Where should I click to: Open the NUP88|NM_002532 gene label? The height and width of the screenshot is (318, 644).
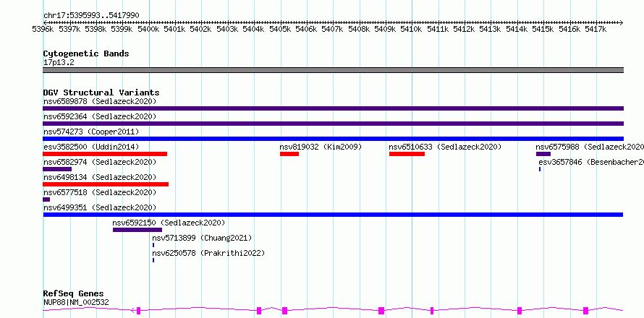76,303
